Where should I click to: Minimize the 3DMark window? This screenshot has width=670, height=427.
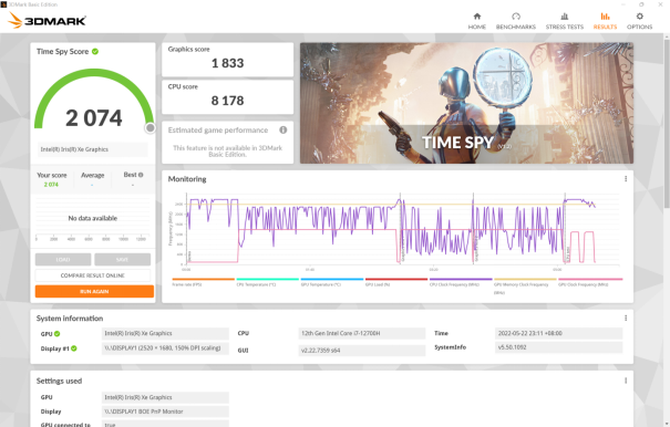(623, 4)
